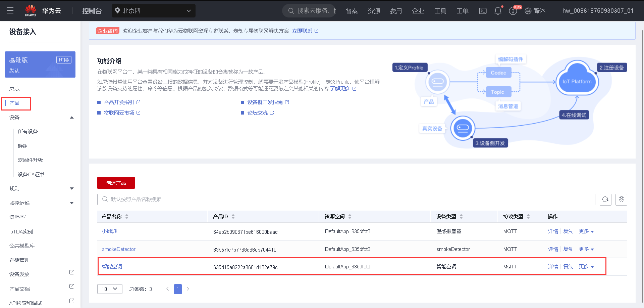Viewport: 644px width, 308px height.
Task: Toggle sorting by 协议类型 column
Action: pyautogui.click(x=528, y=216)
